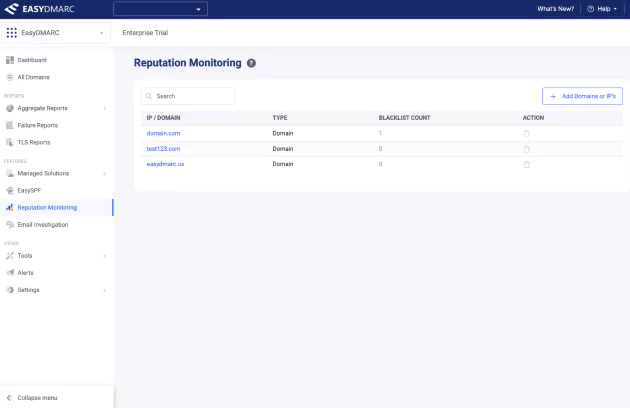Focus the Search input field

(188, 96)
